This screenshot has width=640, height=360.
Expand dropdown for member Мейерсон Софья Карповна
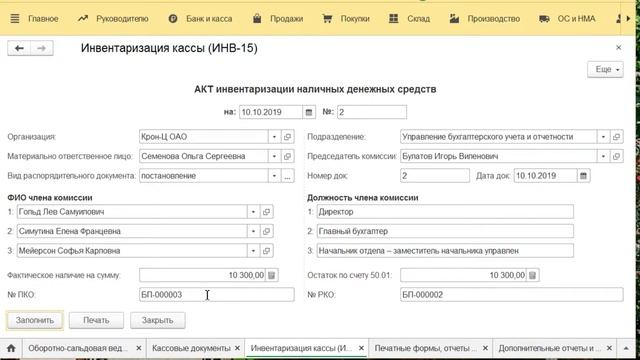[x=253, y=251]
